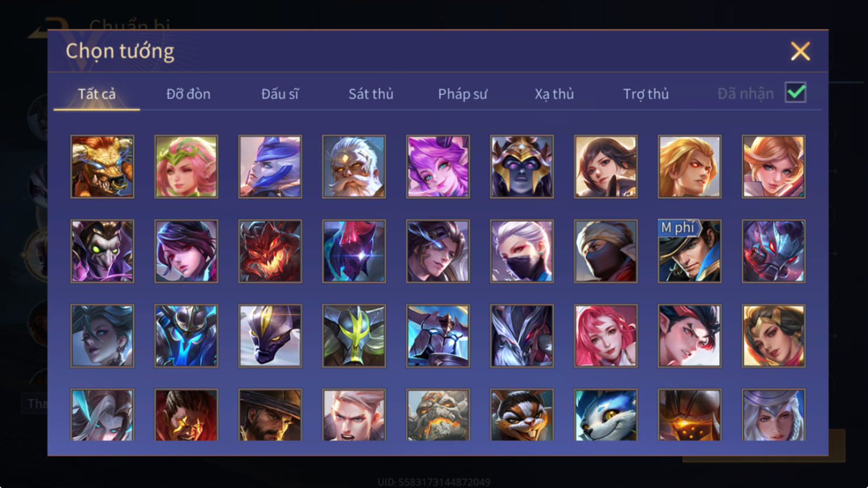Open the Đấu sĩ tab
Image resolution: width=868 pixels, height=488 pixels.
[x=280, y=94]
